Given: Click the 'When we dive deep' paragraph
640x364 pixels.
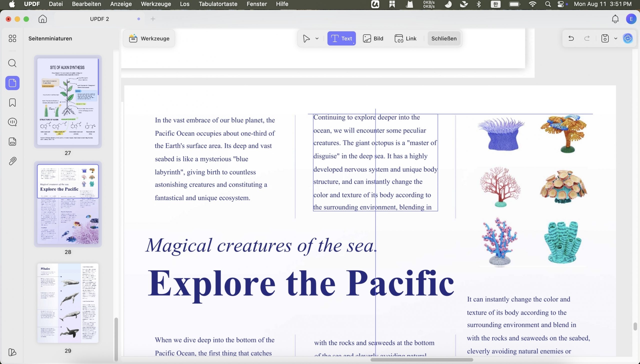Looking at the screenshot, I should point(215,346).
